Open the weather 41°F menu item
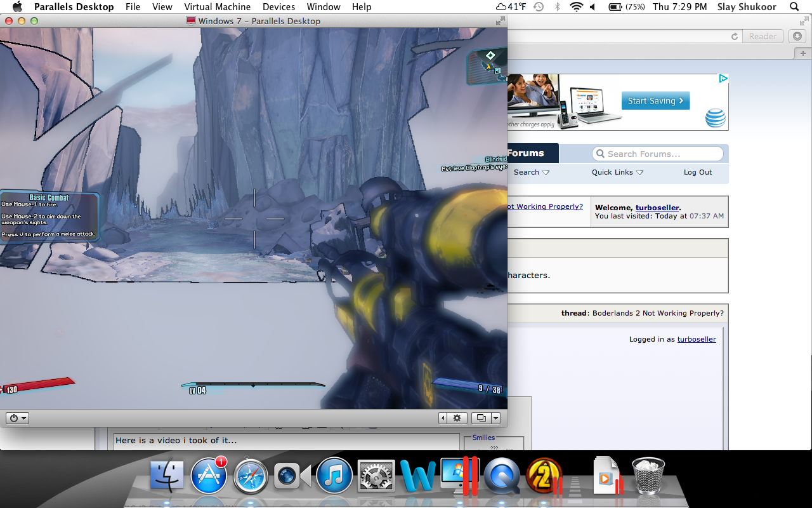Screen dimensions: 812x508 pos(512,7)
